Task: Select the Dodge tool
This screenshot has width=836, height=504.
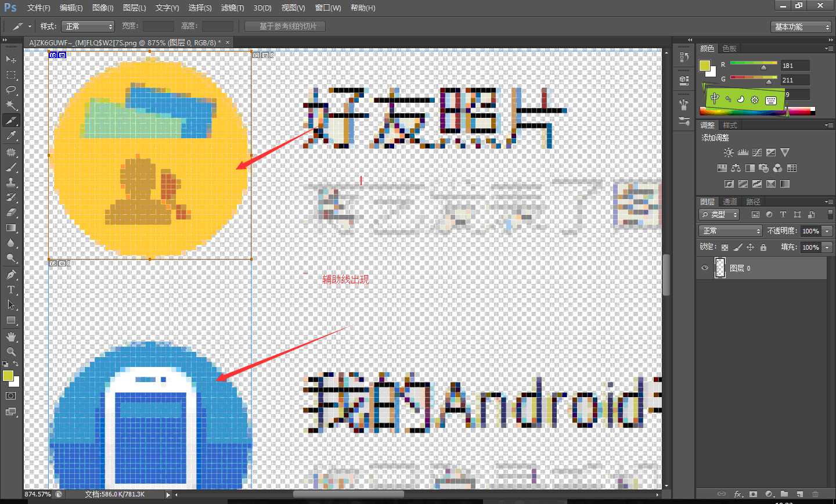Action: 11,258
